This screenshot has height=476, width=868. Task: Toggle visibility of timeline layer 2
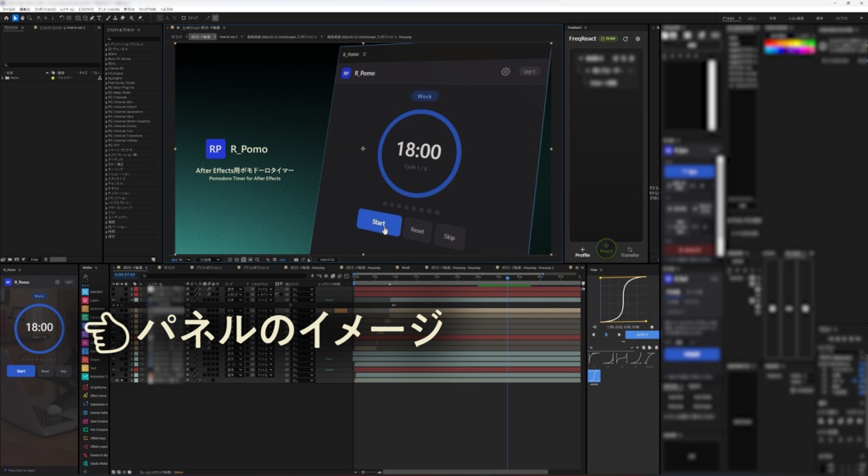(114, 294)
